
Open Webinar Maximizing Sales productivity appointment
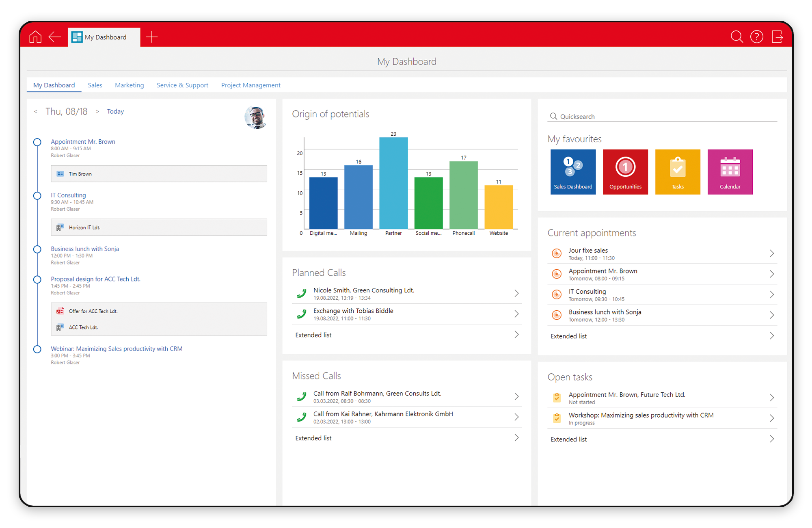click(x=117, y=349)
